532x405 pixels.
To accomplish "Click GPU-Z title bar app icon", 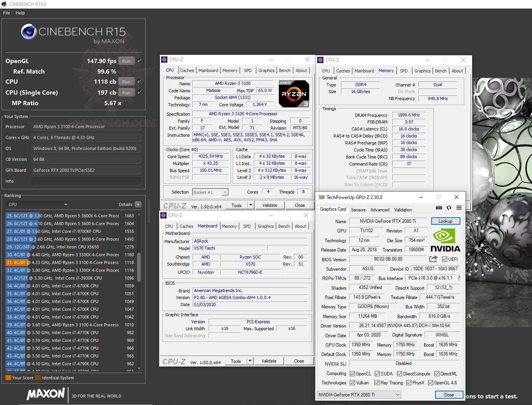I will pyautogui.click(x=321, y=197).
